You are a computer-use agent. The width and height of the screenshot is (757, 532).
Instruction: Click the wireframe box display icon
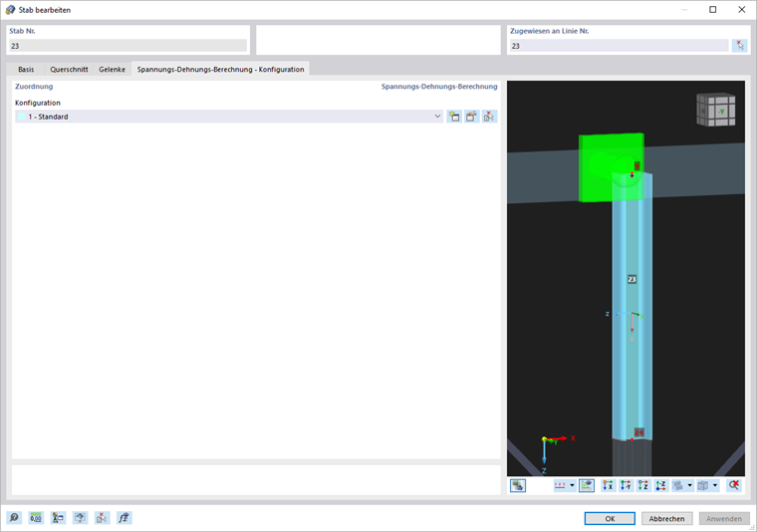703,485
